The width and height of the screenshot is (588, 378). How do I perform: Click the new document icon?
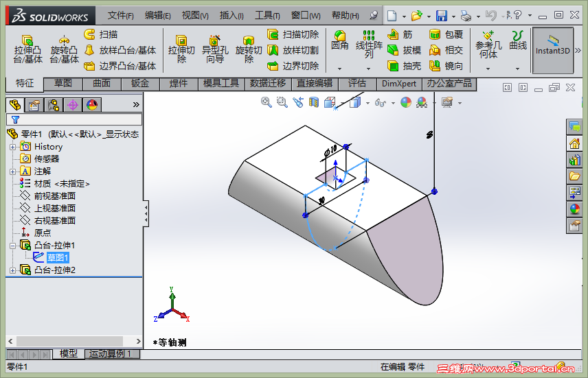(392, 15)
